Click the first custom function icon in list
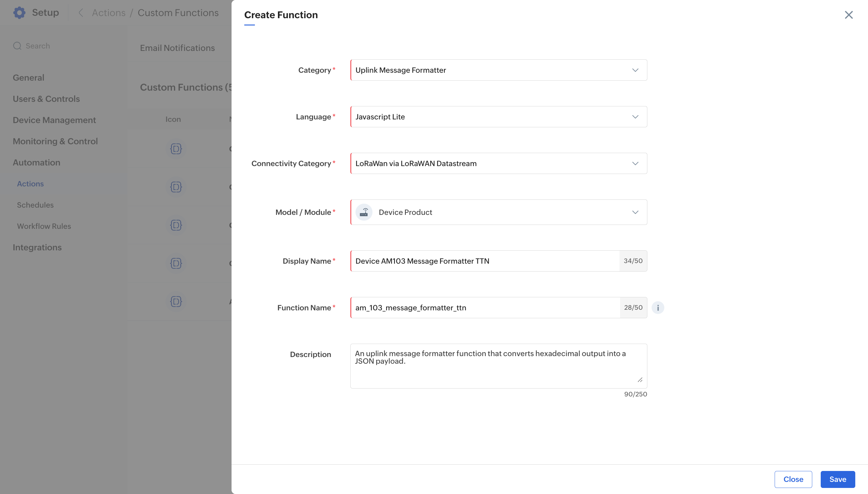This screenshot has width=868, height=494. [x=176, y=149]
